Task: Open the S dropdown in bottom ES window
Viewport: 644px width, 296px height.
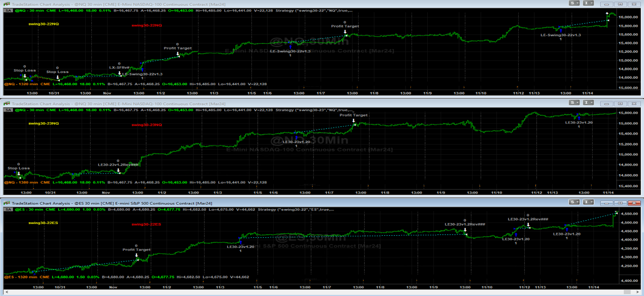Action: click(x=574, y=202)
